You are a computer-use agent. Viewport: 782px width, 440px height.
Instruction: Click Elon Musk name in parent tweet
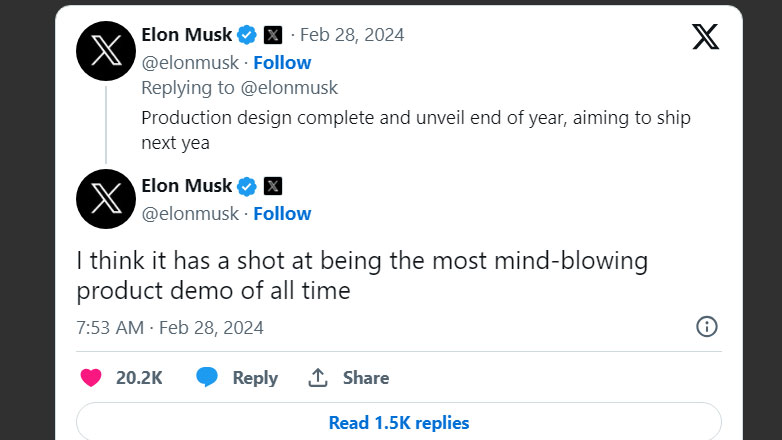187,35
